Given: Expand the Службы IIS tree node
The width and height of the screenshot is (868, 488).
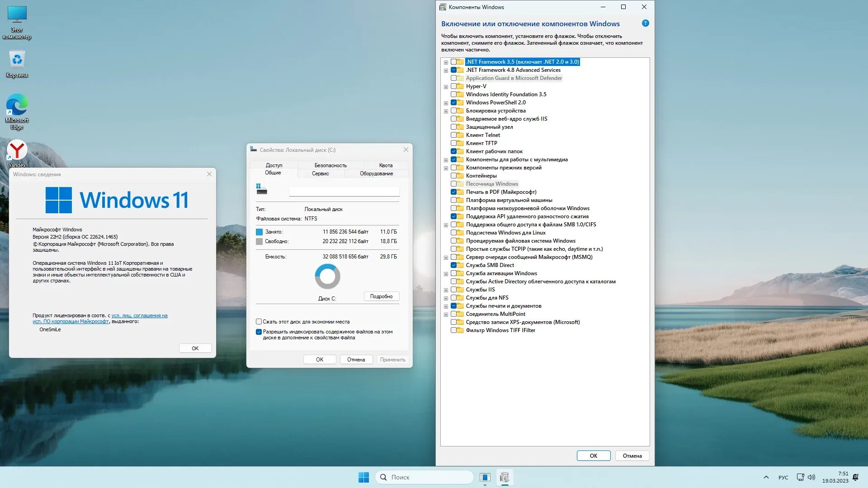Looking at the screenshot, I should [446, 290].
